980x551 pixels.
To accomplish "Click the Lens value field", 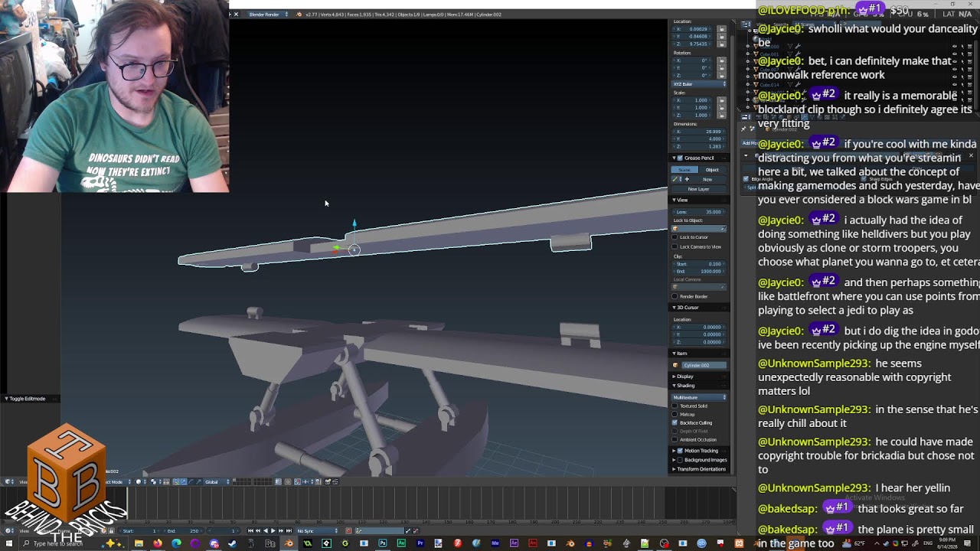I will [699, 212].
